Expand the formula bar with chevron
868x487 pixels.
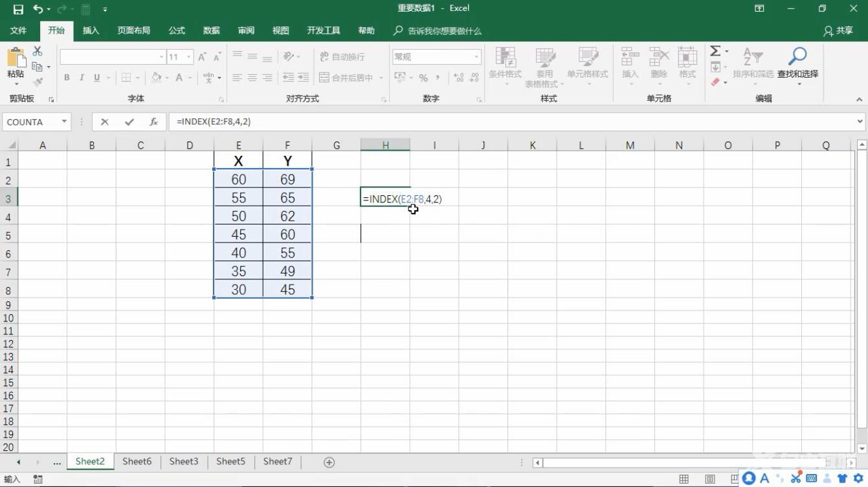pyautogui.click(x=860, y=122)
